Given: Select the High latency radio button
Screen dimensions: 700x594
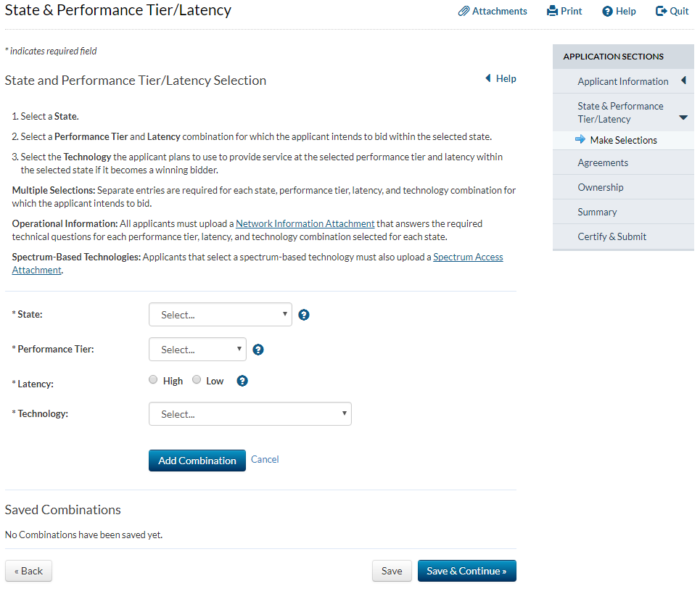Looking at the screenshot, I should pyautogui.click(x=153, y=380).
